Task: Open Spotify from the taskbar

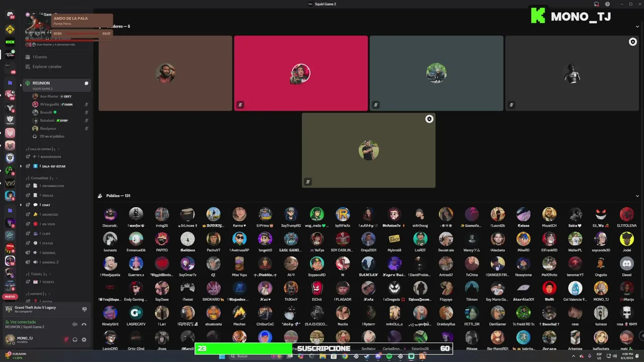Action: (389, 356)
